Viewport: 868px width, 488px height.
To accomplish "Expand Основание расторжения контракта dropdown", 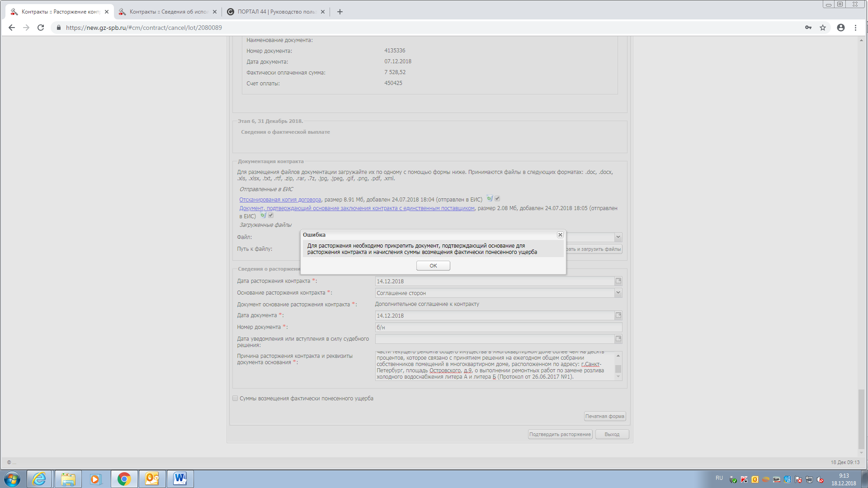I will [618, 293].
